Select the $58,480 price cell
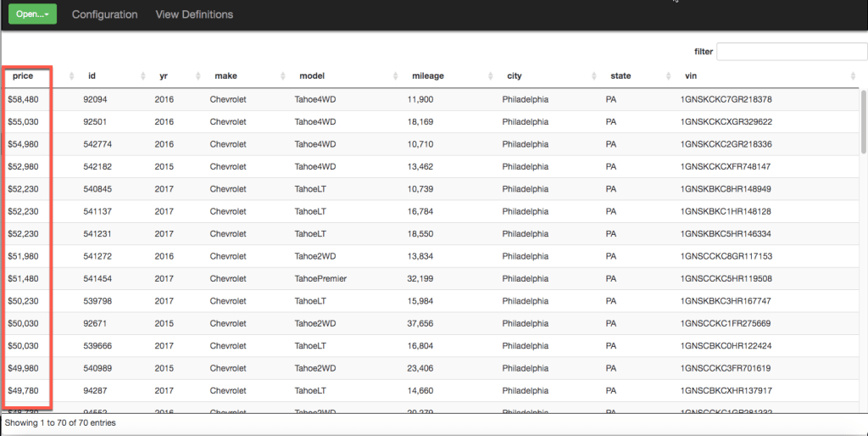This screenshot has width=868, height=436. pyautogui.click(x=23, y=99)
